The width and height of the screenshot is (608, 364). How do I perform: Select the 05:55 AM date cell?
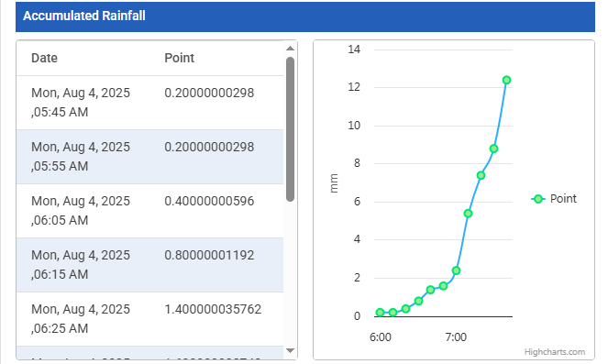[x=81, y=157]
